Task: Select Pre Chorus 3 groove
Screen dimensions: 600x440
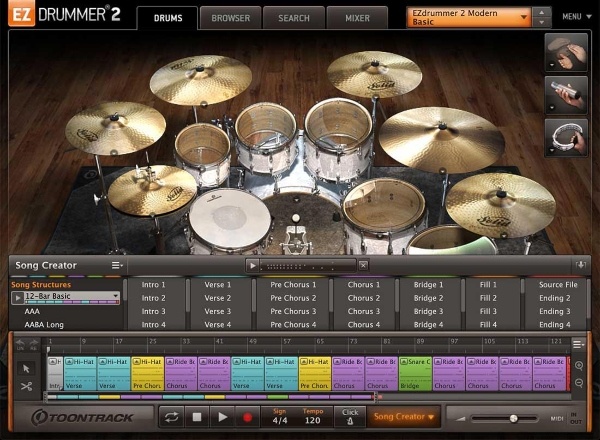Action: (x=293, y=311)
